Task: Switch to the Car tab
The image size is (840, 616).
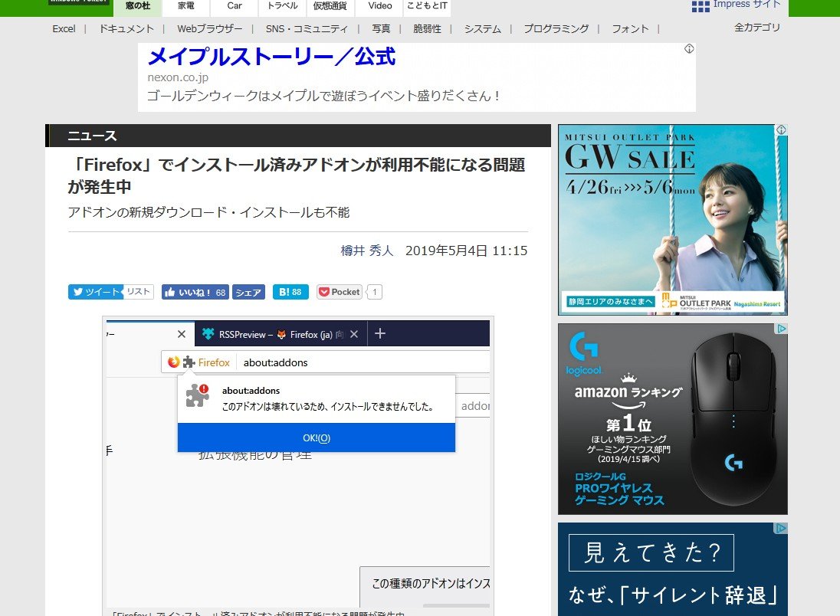Action: (234, 6)
